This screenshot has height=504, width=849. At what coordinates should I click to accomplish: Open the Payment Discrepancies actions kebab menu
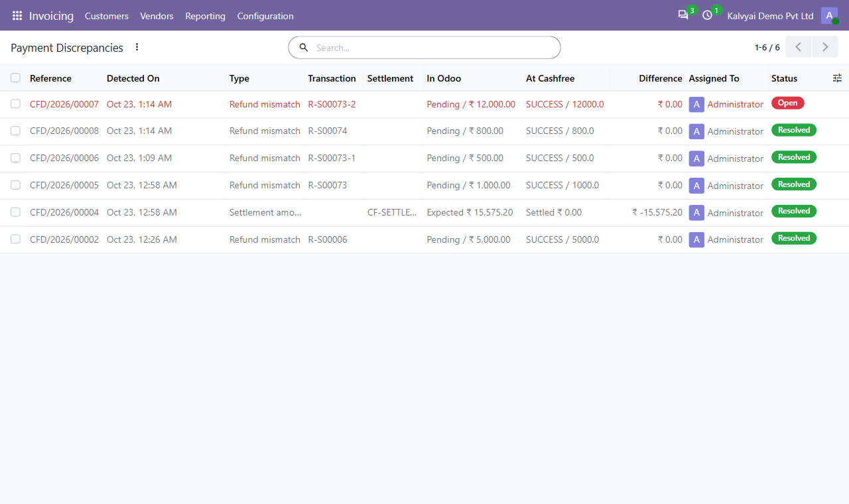tap(137, 47)
